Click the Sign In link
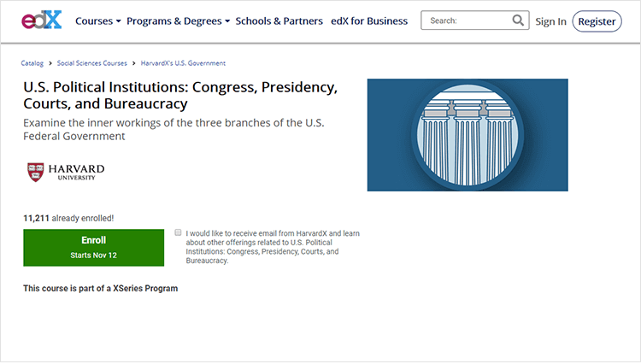This screenshot has height=364, width=641. click(550, 21)
